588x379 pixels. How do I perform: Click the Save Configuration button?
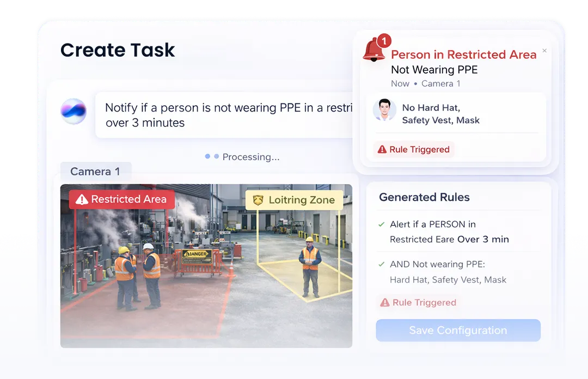(x=458, y=331)
